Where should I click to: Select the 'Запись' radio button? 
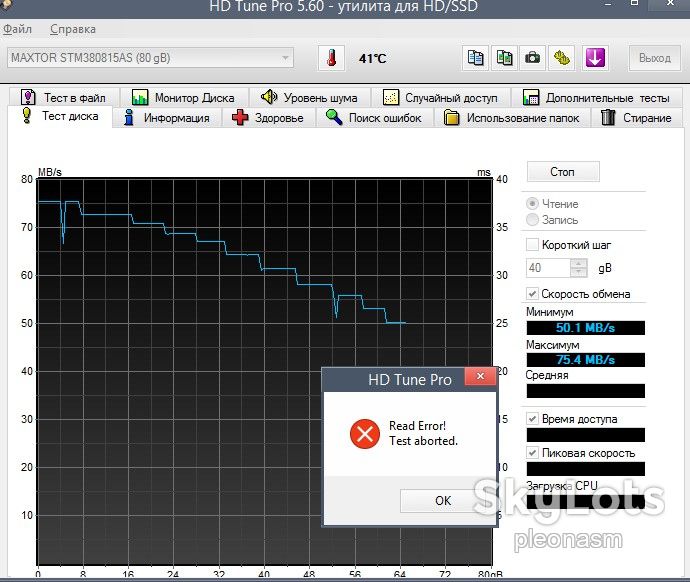pos(532,220)
